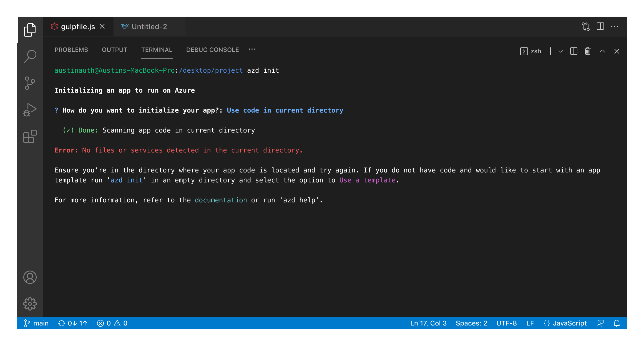Open the editor's more actions menu
The width and height of the screenshot is (644, 346).
(x=615, y=26)
